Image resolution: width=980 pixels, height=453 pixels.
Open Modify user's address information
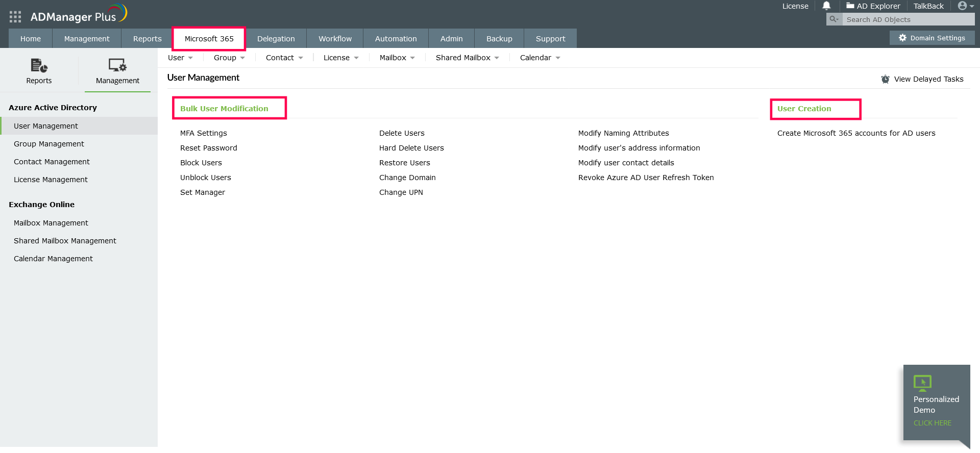(x=639, y=148)
